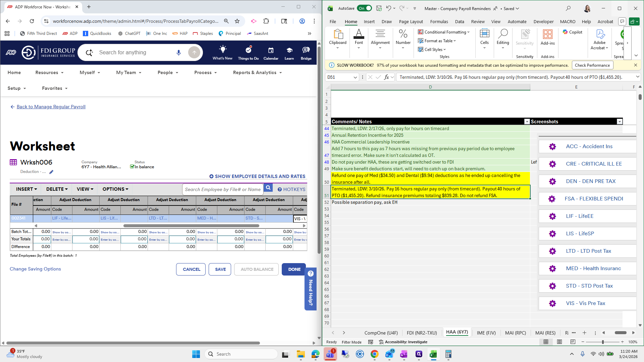Click the Search Employee by File# field

222,189
